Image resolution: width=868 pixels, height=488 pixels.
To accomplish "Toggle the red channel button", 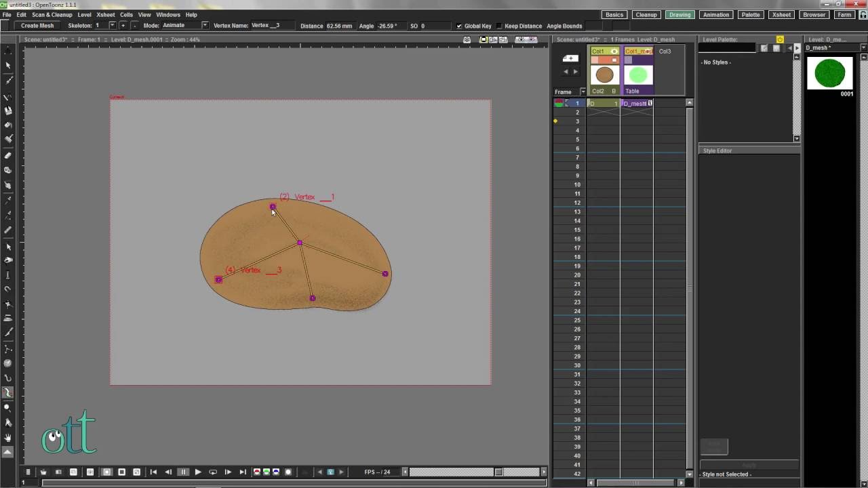I will [x=257, y=472].
